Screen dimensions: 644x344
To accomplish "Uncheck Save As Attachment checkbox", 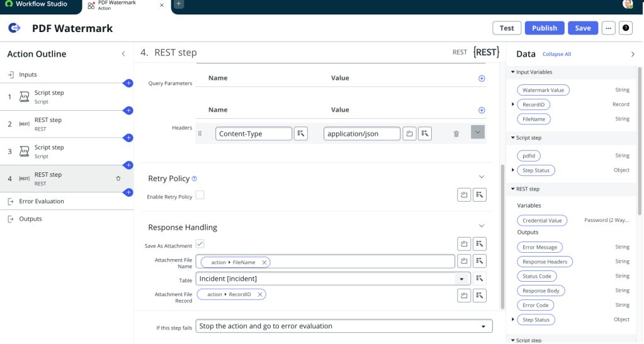I will [x=200, y=243].
